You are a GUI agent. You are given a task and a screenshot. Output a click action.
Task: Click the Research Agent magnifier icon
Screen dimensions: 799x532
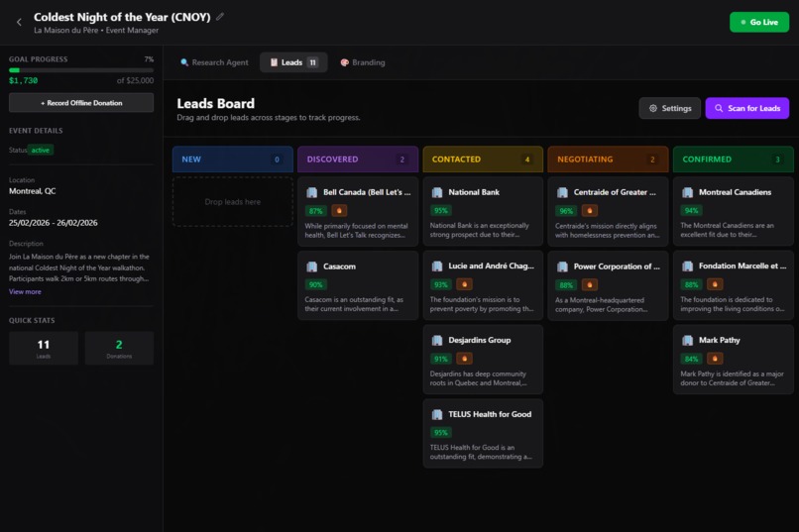pos(184,62)
